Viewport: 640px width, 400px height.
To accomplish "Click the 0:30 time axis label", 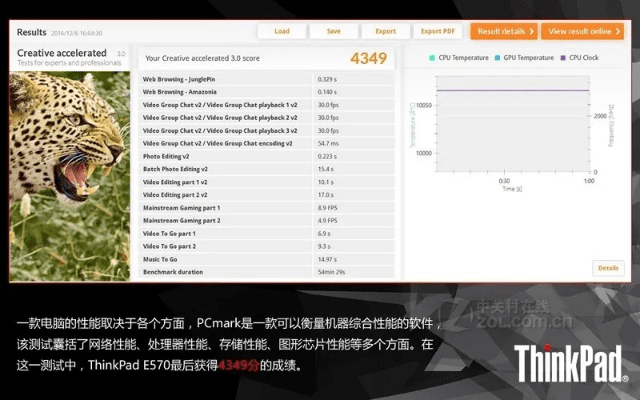I will click(x=504, y=181).
